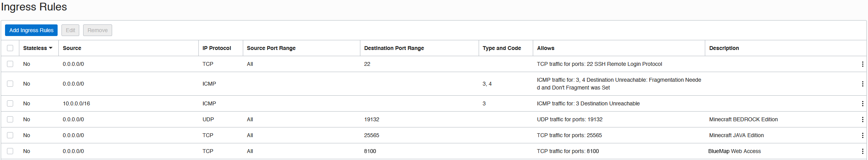
Task: Check the select-all rules checkbox in header
Action: click(10, 48)
